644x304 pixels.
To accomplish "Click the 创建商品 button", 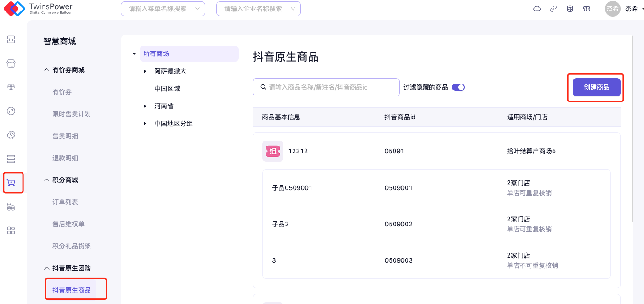I will coord(596,87).
